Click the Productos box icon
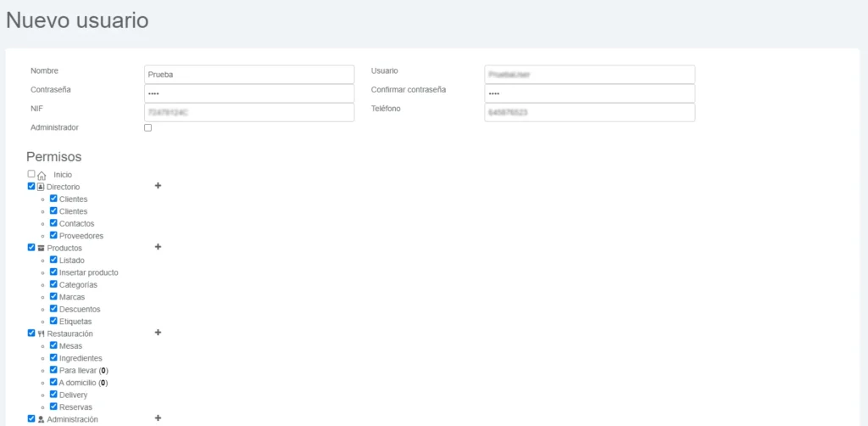 [42, 248]
